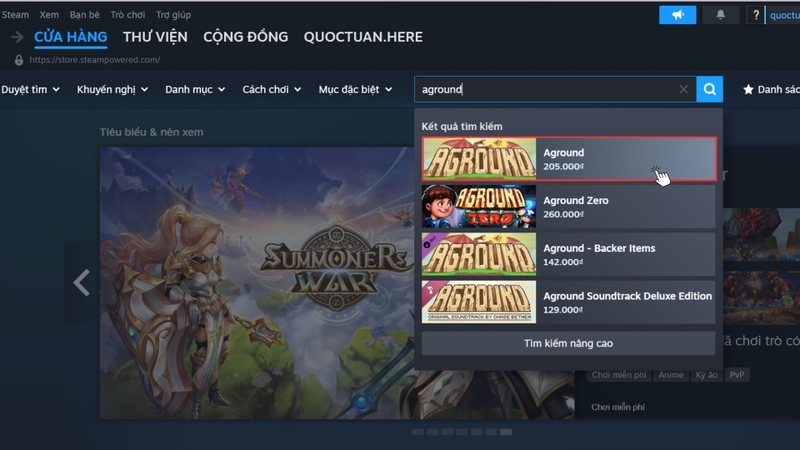The image size is (800, 450).
Task: Expand the Mục đặc biệt dropdown
Action: tap(355, 90)
